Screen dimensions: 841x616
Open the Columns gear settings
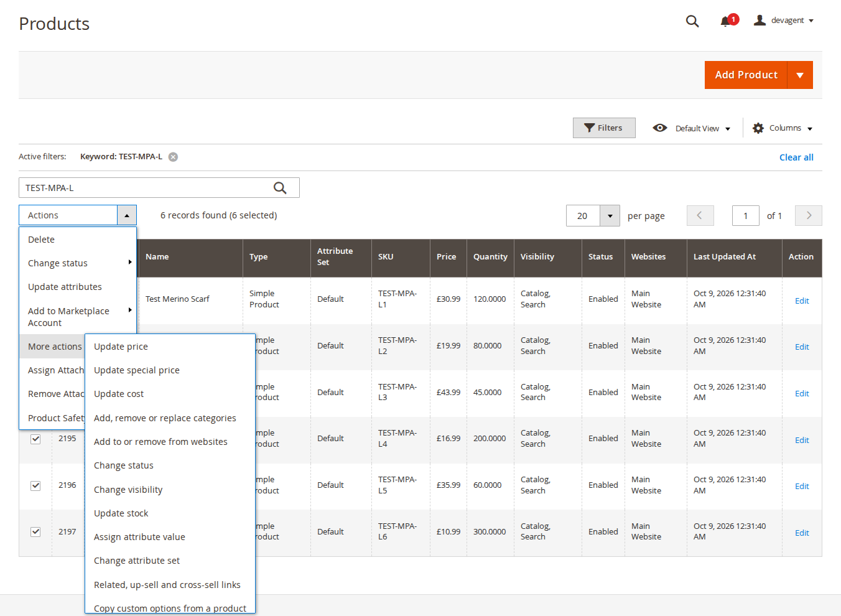pyautogui.click(x=783, y=128)
